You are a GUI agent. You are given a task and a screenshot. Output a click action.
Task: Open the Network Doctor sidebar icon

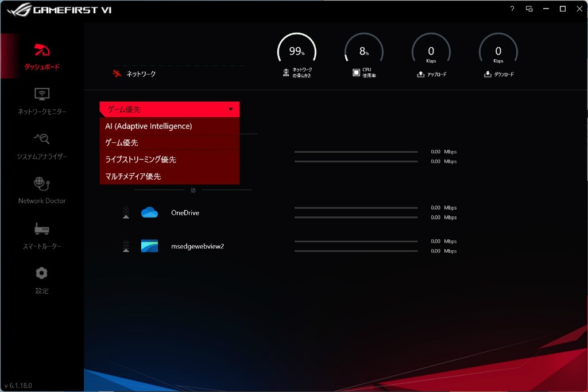point(42,184)
